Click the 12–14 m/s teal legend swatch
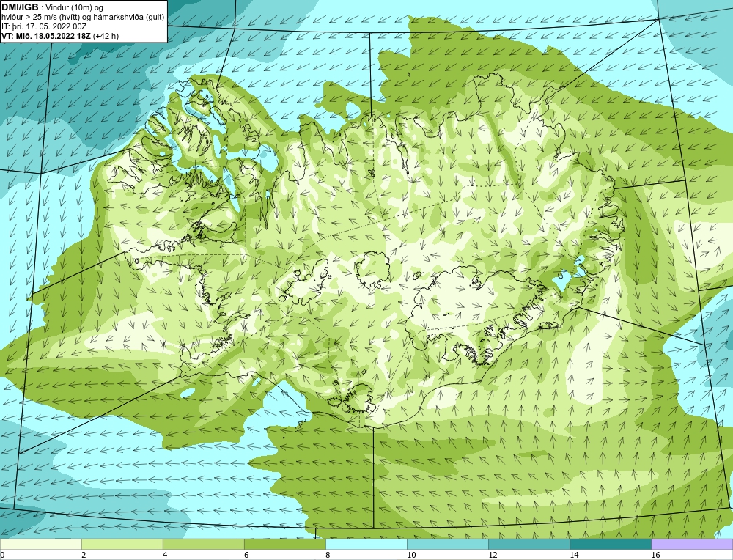 [528, 544]
